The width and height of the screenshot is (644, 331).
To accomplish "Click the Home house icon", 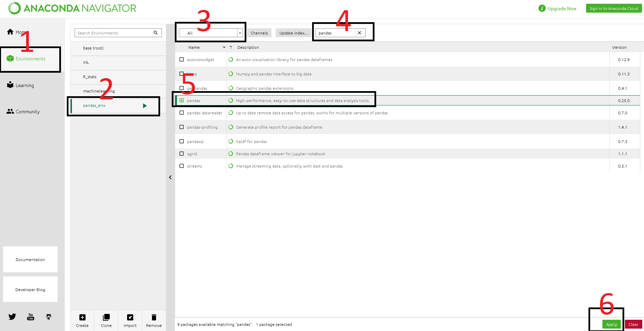I will [10, 32].
